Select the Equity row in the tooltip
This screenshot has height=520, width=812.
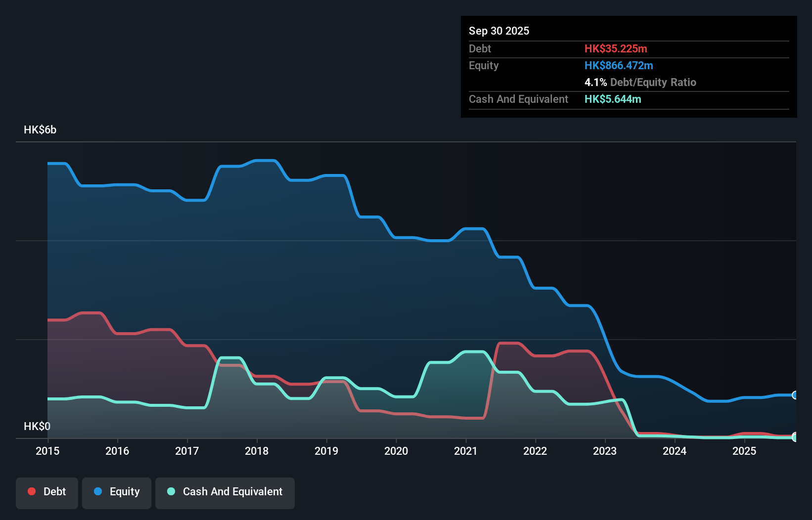pyautogui.click(x=484, y=65)
